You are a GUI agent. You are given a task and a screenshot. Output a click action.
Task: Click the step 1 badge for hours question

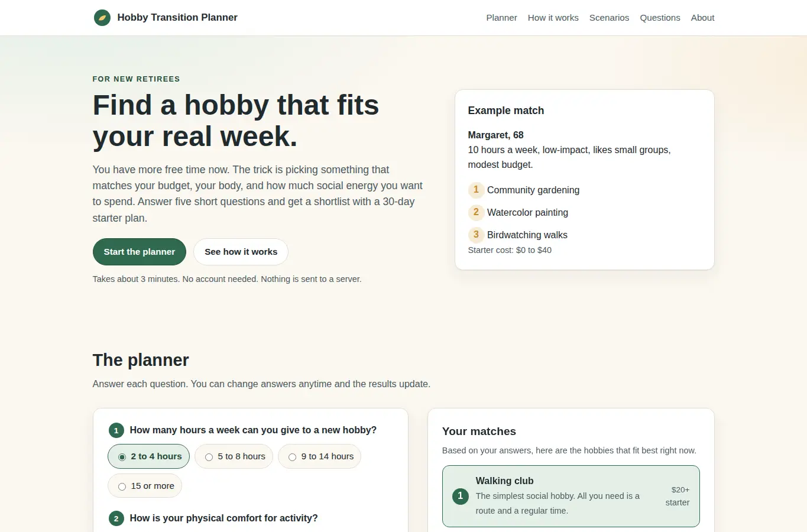tap(116, 430)
